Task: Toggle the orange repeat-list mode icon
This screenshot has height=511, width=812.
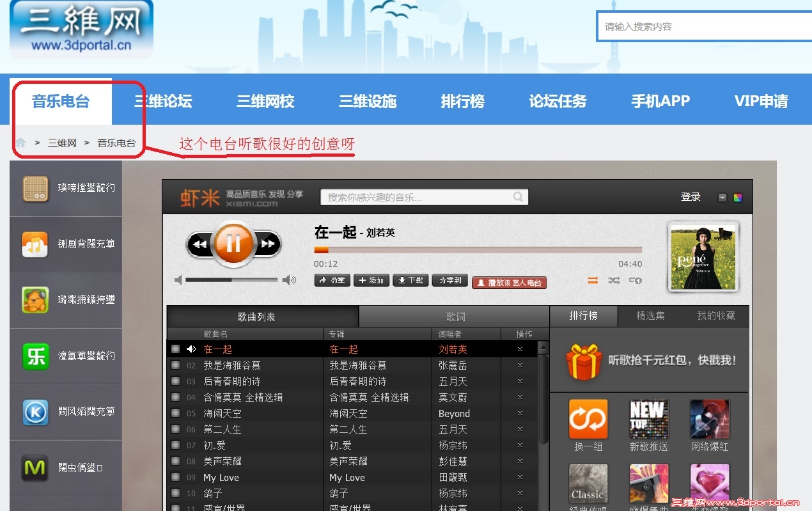Action: (593, 280)
